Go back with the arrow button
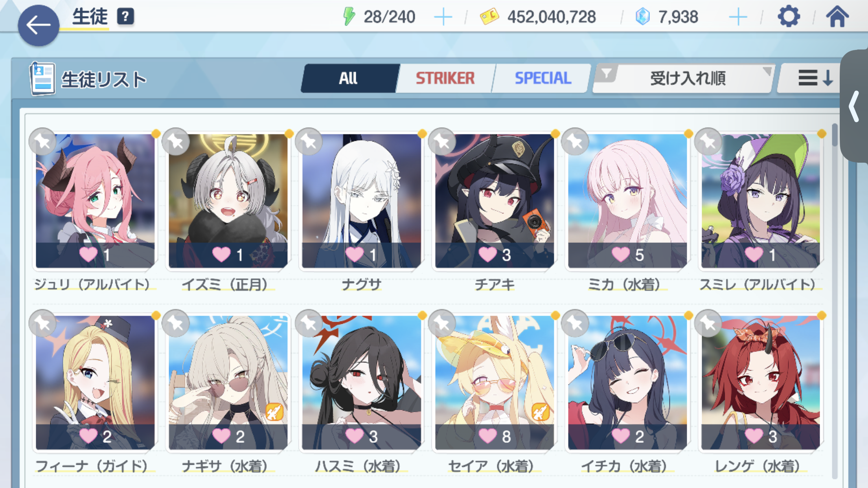This screenshot has width=868, height=488. (39, 26)
